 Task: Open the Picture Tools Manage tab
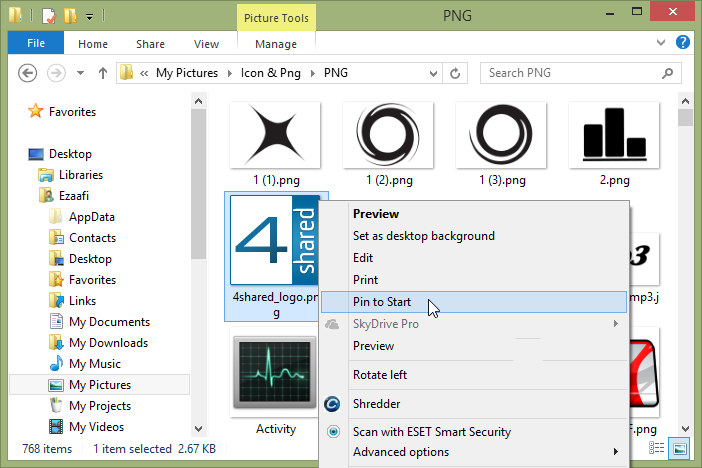pyautogui.click(x=275, y=44)
